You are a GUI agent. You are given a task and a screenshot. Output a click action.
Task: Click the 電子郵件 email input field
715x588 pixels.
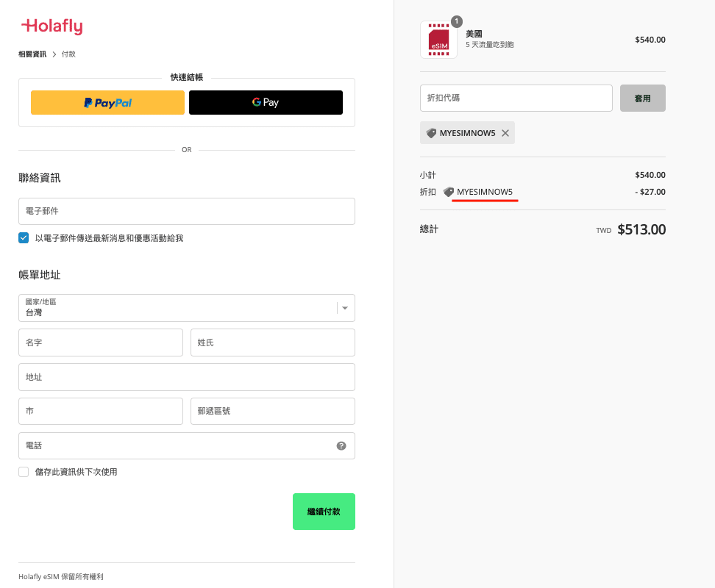click(186, 211)
